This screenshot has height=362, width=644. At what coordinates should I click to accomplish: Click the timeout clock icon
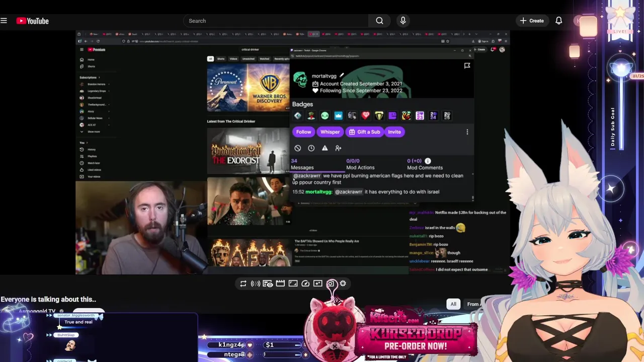pyautogui.click(x=311, y=148)
